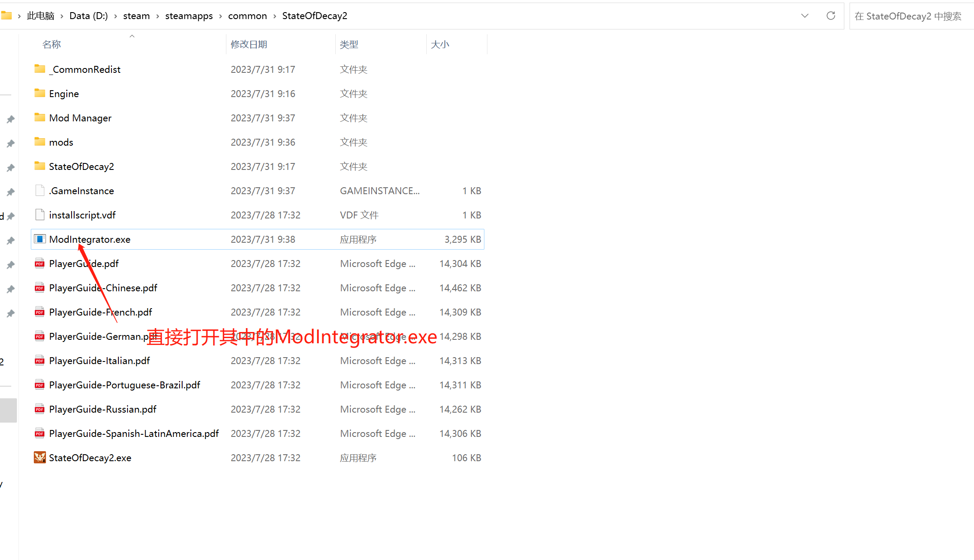974x560 pixels.
Task: Expand chevron after steamapps in breadcrumb
Action: [220, 16]
